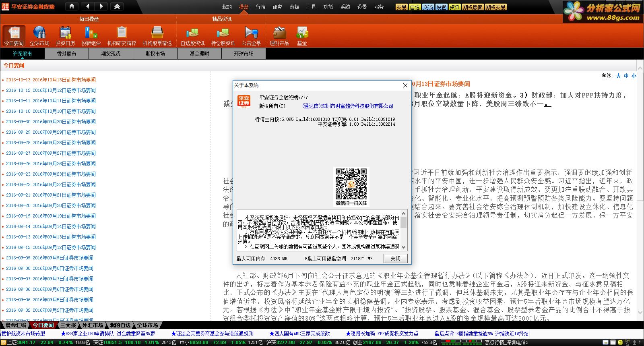Viewport: 644px width, 346px height.
Task: Open the 行情 menu
Action: pyautogui.click(x=261, y=7)
